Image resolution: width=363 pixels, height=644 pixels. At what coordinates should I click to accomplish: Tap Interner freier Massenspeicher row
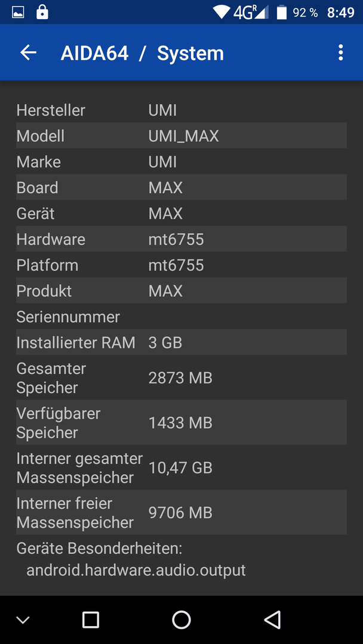click(x=181, y=513)
